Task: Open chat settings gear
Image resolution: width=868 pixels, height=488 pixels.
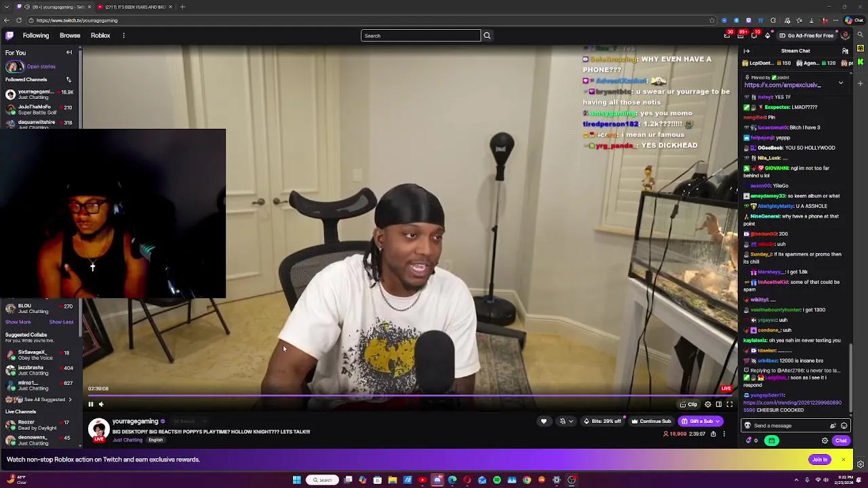Action: coord(825,441)
